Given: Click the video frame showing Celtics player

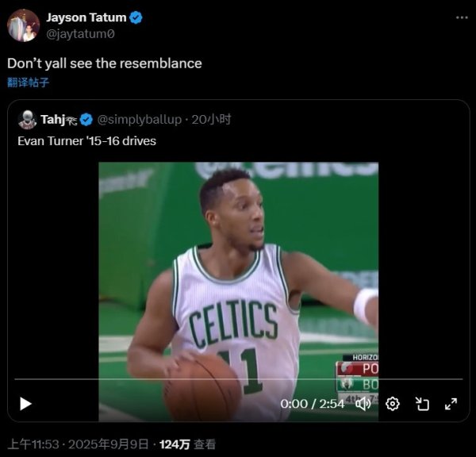Looking at the screenshot, I should (x=238, y=270).
